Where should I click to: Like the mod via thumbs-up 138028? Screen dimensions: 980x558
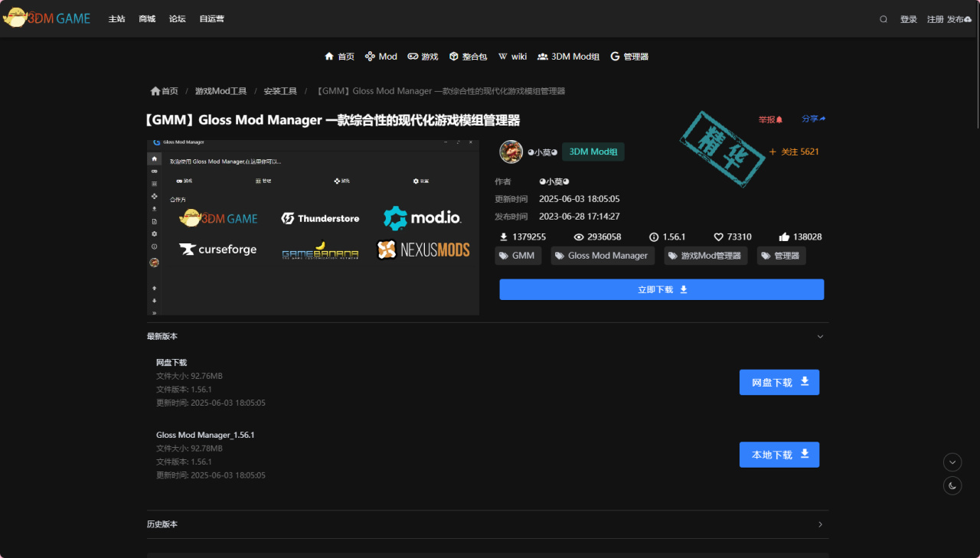click(x=800, y=237)
